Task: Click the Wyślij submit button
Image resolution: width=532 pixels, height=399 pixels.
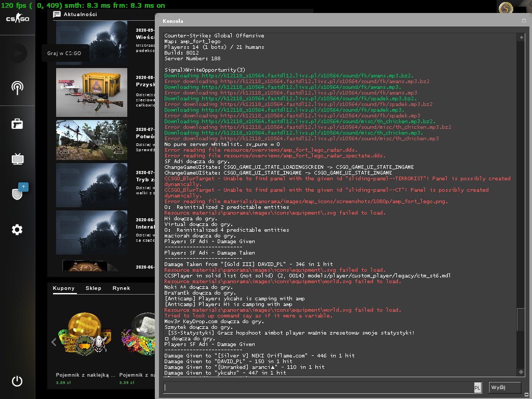Action: click(504, 387)
